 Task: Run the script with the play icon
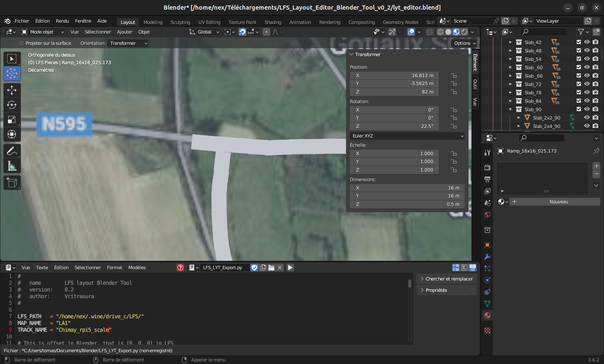click(290, 268)
